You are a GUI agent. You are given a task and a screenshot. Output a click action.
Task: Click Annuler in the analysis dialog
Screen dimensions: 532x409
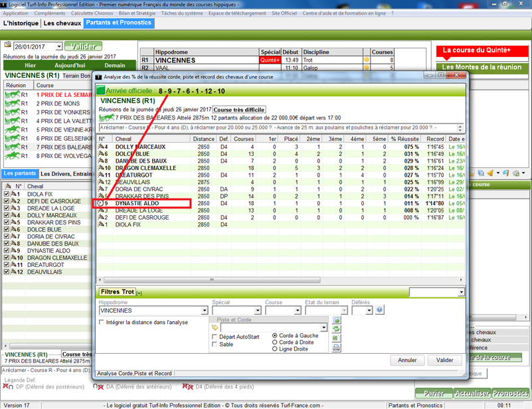point(407,360)
